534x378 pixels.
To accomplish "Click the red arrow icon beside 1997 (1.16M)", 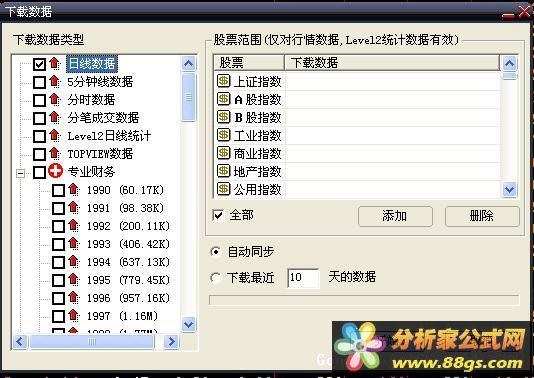I will coord(74,316).
